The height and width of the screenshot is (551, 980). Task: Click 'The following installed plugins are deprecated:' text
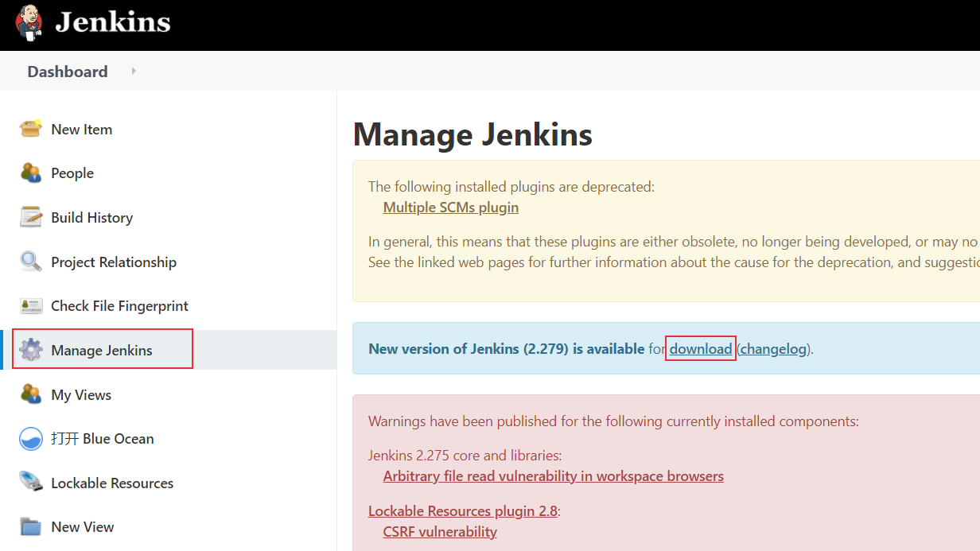click(x=511, y=187)
